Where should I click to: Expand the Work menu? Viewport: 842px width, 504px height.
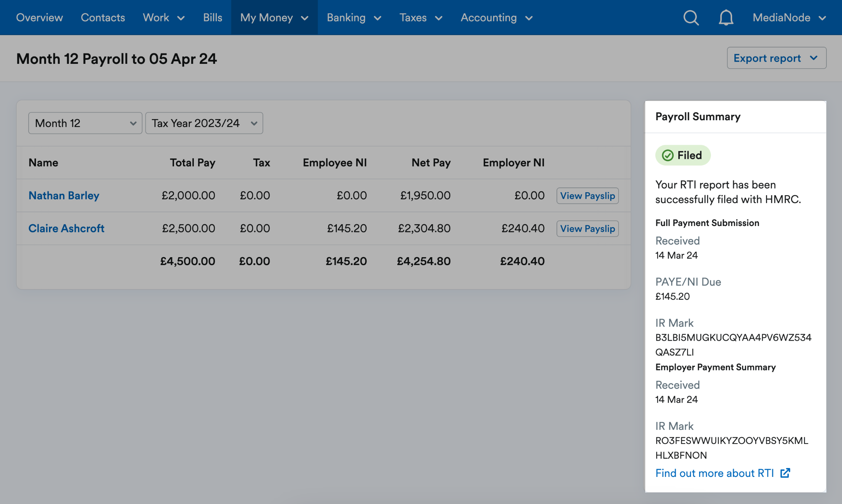tap(164, 17)
